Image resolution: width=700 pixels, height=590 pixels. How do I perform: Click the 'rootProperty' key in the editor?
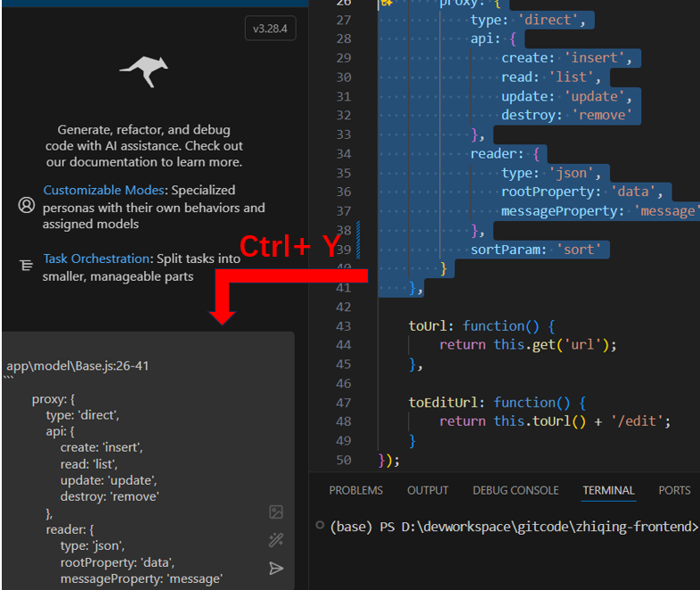click(548, 192)
